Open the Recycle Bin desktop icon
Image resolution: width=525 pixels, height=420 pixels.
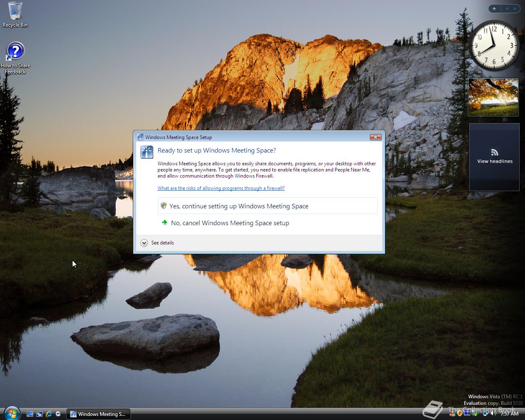click(15, 15)
